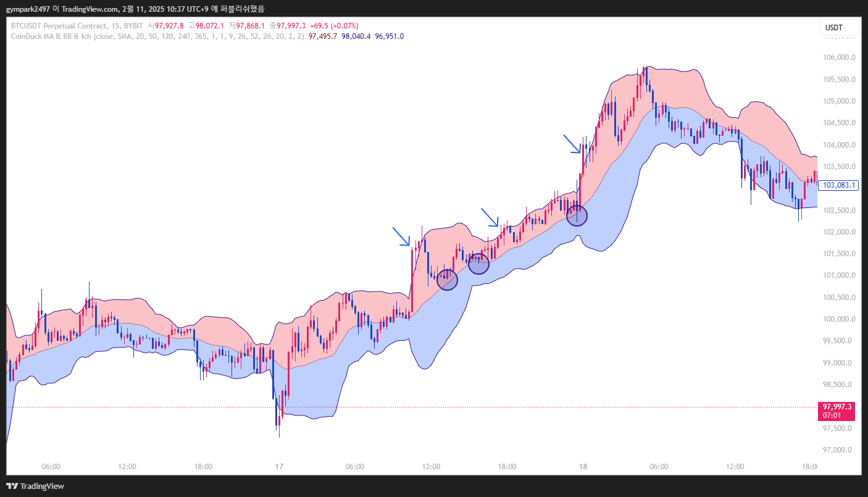
Task: Click the USDT currency button
Action: 839,28
